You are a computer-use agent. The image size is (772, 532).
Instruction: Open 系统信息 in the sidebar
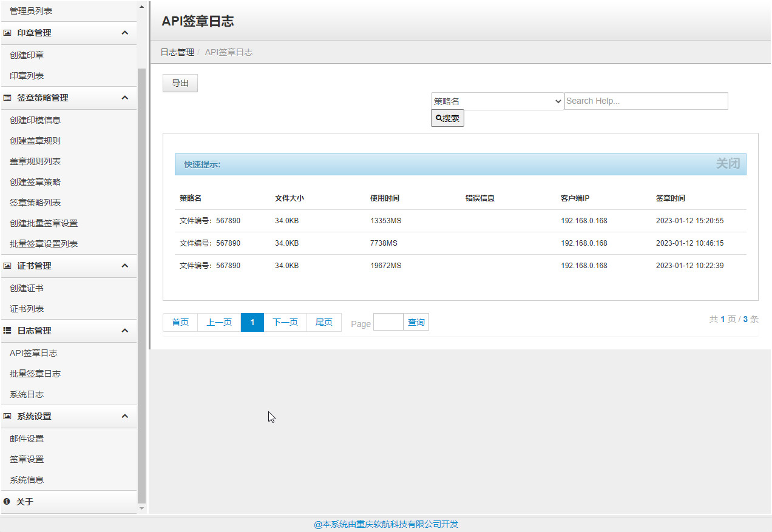pos(27,480)
